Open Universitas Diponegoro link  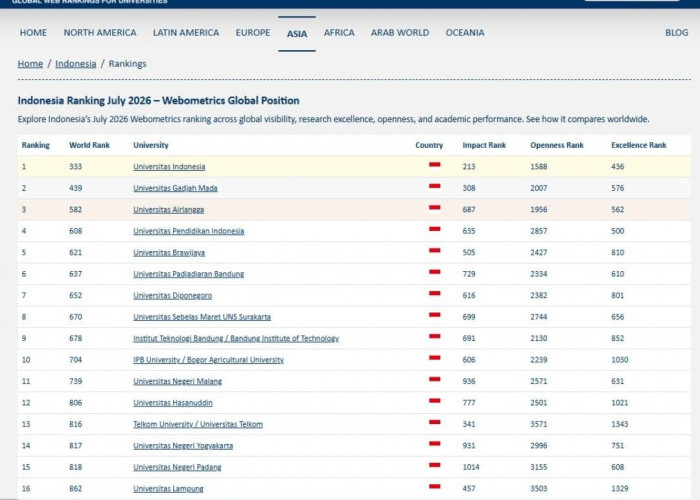click(173, 296)
